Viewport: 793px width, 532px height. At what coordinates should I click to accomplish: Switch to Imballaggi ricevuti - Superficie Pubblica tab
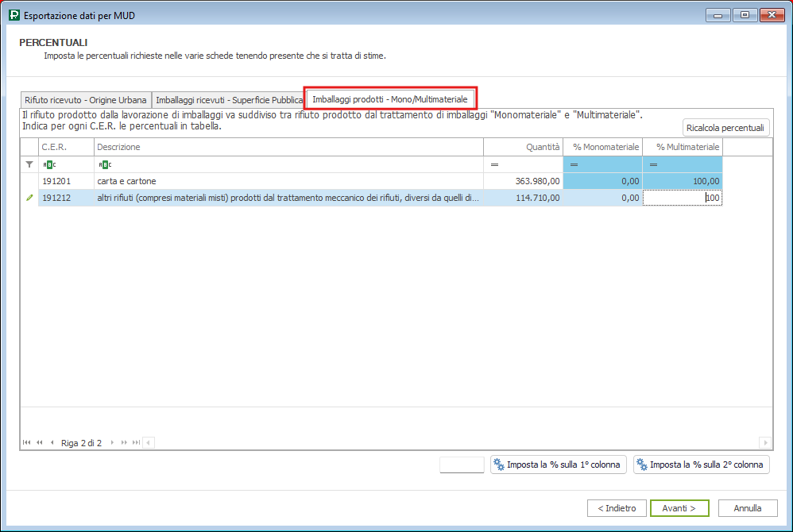[229, 100]
